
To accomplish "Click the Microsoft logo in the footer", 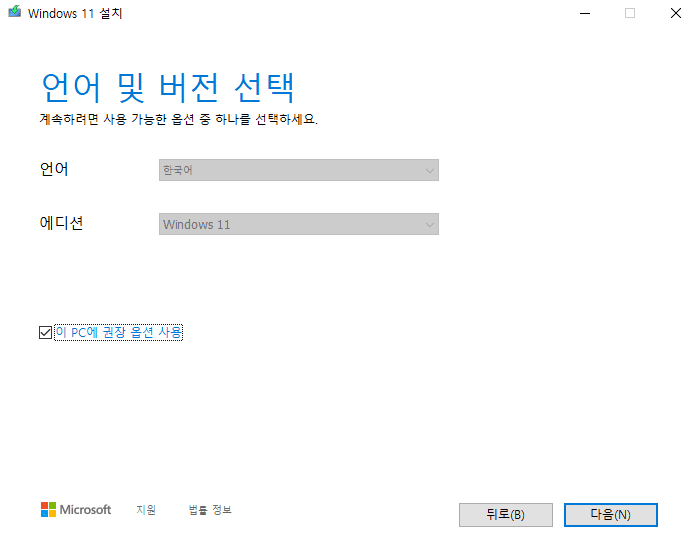I will tap(76, 510).
